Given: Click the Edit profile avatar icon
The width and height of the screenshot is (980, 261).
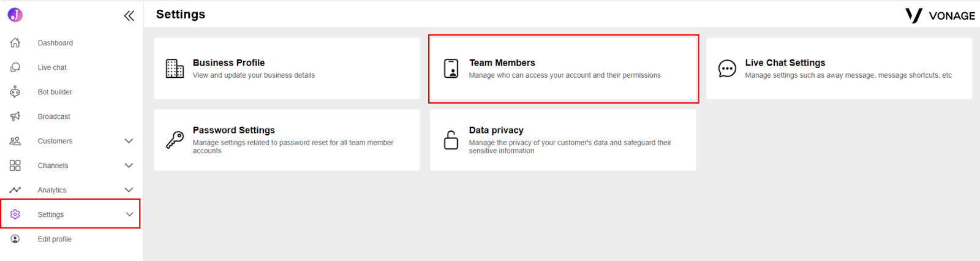Looking at the screenshot, I should (x=15, y=239).
